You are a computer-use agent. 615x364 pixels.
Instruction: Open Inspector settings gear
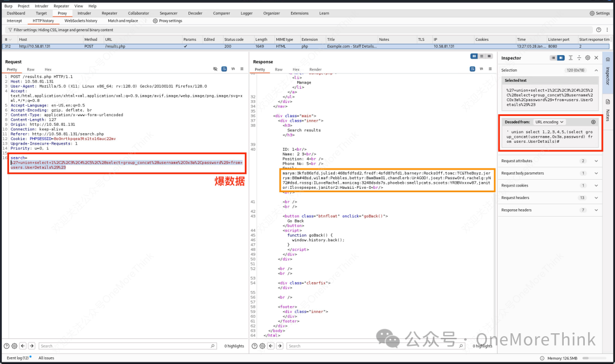tap(588, 58)
